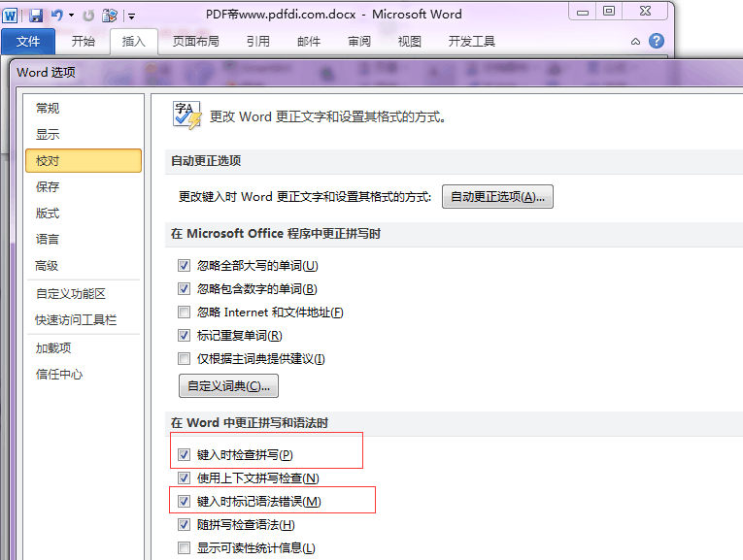Select 显示 category in options list

tap(84, 135)
